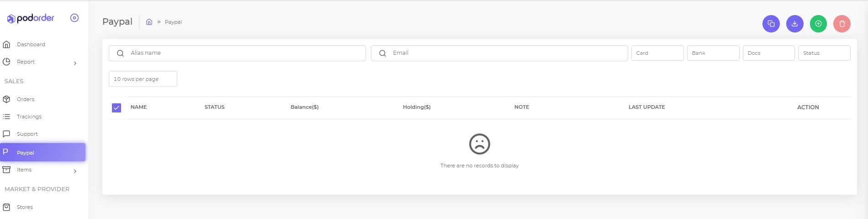Select the Paypal sidebar item
The image size is (868, 219).
pos(43,152)
